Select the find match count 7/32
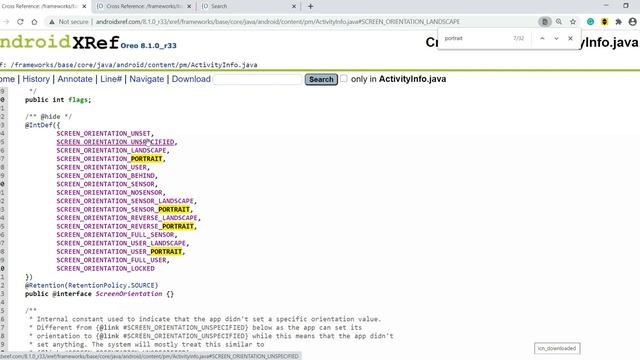640x360 pixels. pyautogui.click(x=518, y=38)
